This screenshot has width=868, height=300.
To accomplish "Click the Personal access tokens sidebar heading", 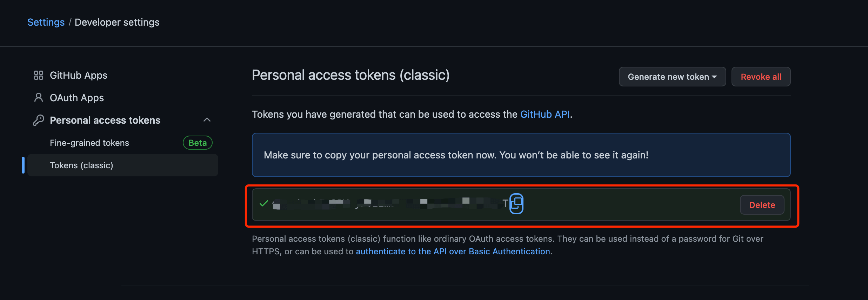I will click(x=105, y=120).
